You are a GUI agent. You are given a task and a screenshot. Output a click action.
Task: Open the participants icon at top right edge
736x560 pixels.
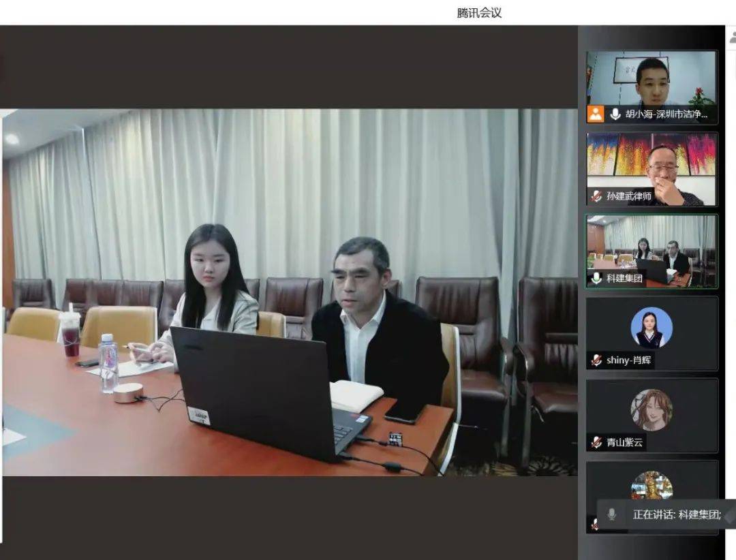(x=732, y=37)
